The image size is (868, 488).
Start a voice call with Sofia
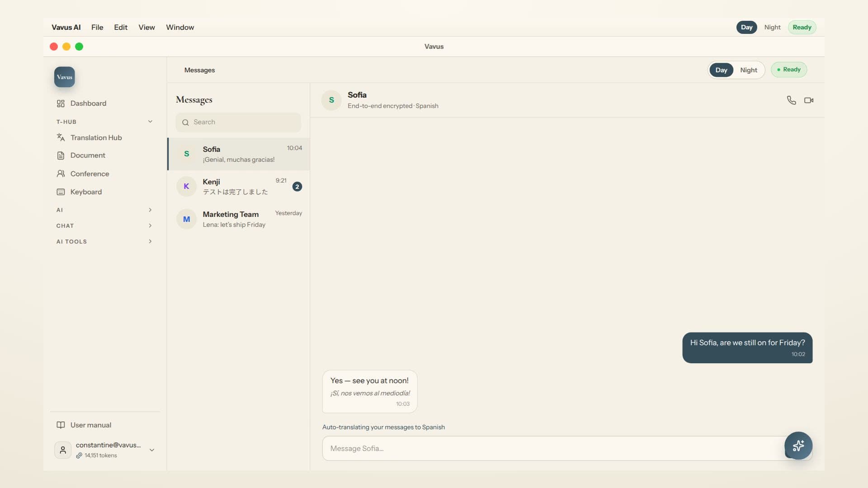[x=791, y=100]
